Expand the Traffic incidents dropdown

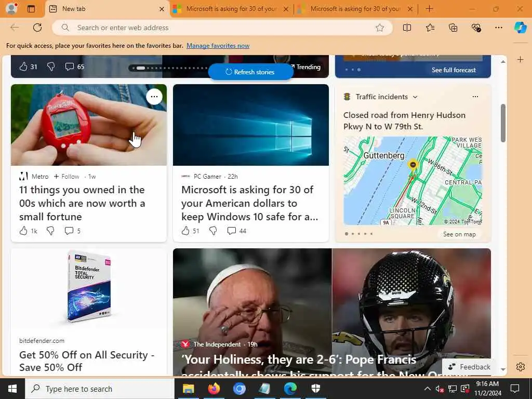(x=415, y=97)
